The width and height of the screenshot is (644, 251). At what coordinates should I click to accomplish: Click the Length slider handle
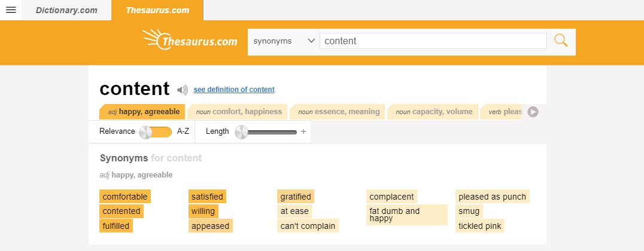(242, 132)
